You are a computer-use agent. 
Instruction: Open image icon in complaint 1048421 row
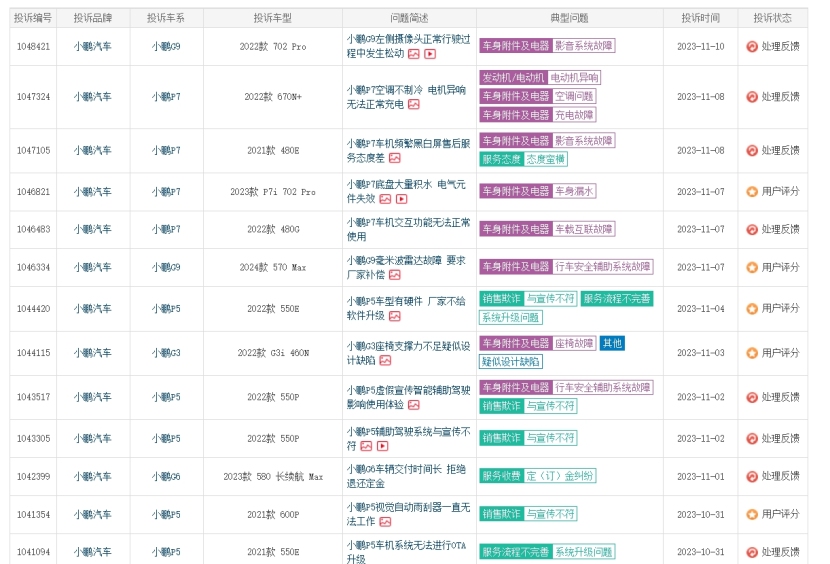tap(414, 54)
